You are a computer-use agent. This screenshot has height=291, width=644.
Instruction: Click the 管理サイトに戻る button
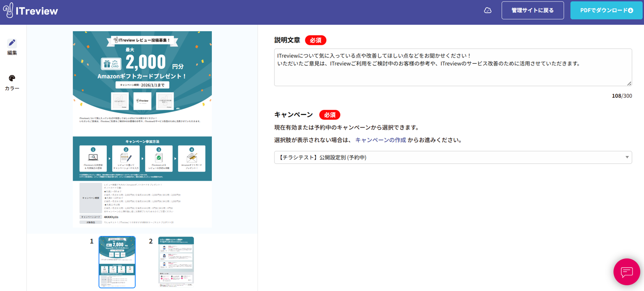[532, 11]
